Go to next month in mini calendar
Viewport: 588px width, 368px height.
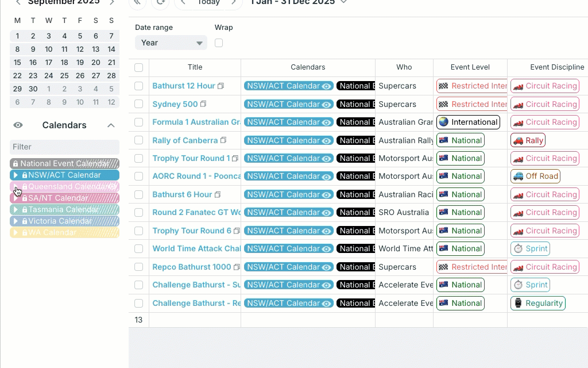tap(112, 2)
